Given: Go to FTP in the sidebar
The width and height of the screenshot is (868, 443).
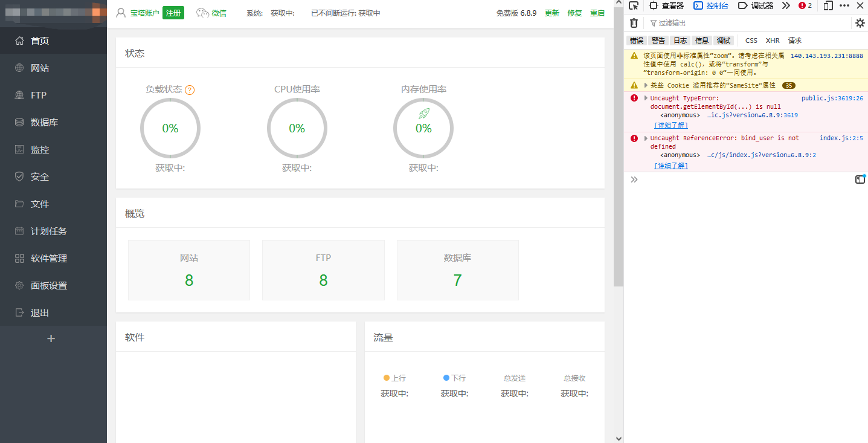Looking at the screenshot, I should (53, 95).
